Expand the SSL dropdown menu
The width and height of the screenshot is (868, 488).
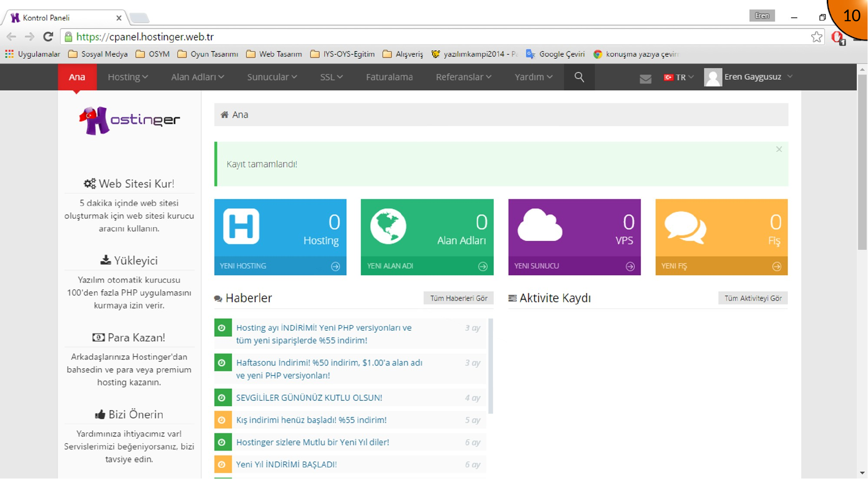tap(331, 77)
